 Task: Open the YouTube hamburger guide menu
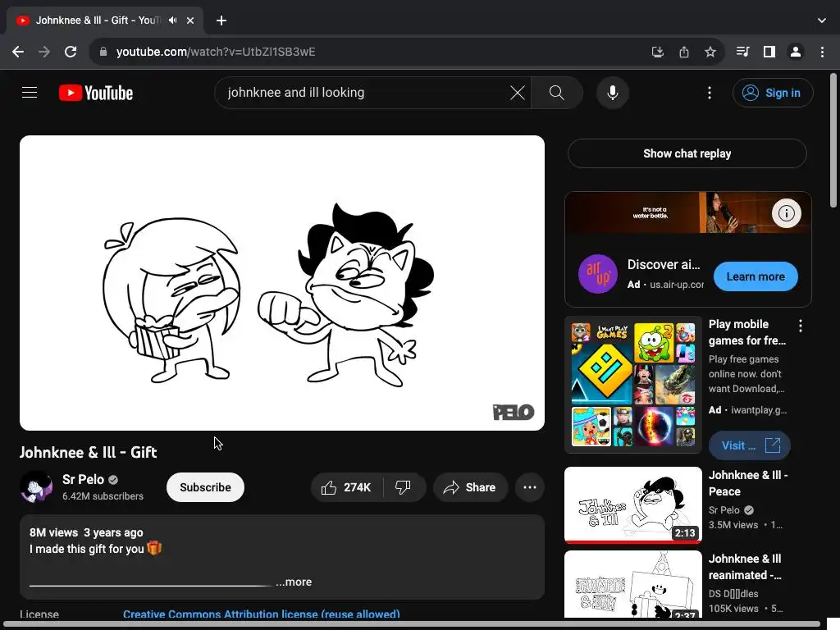(x=30, y=93)
